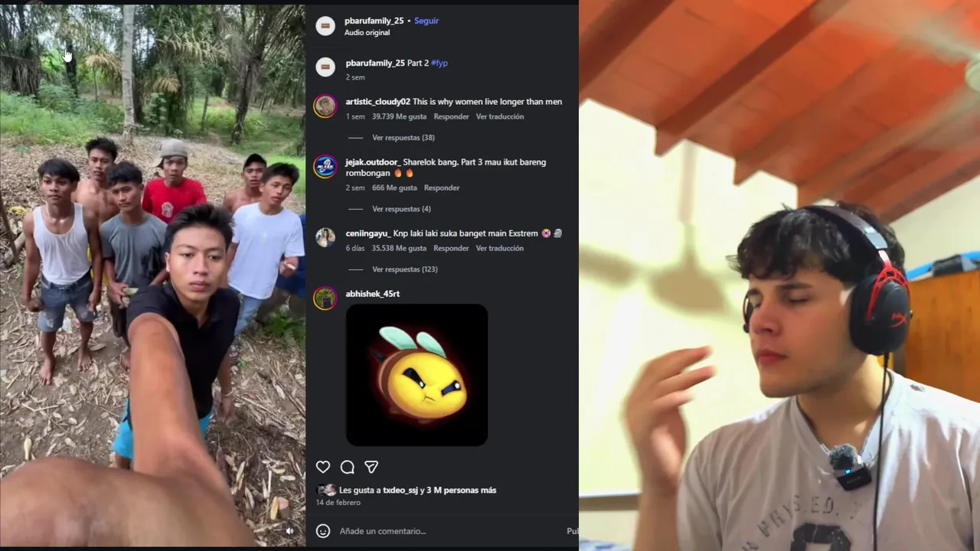Open likes count 39.739 Me gusta
Viewport: 980px width, 551px height.
399,116
